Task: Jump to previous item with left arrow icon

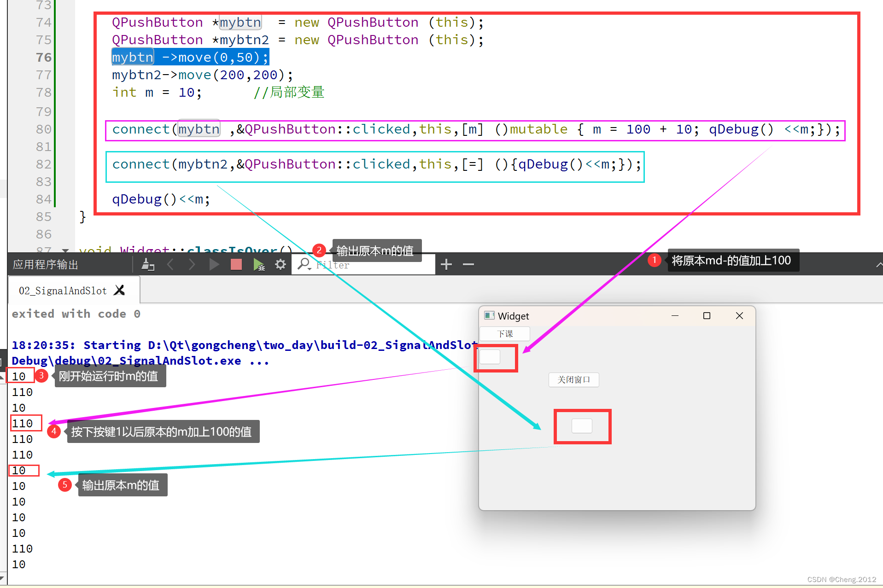Action: point(171,264)
